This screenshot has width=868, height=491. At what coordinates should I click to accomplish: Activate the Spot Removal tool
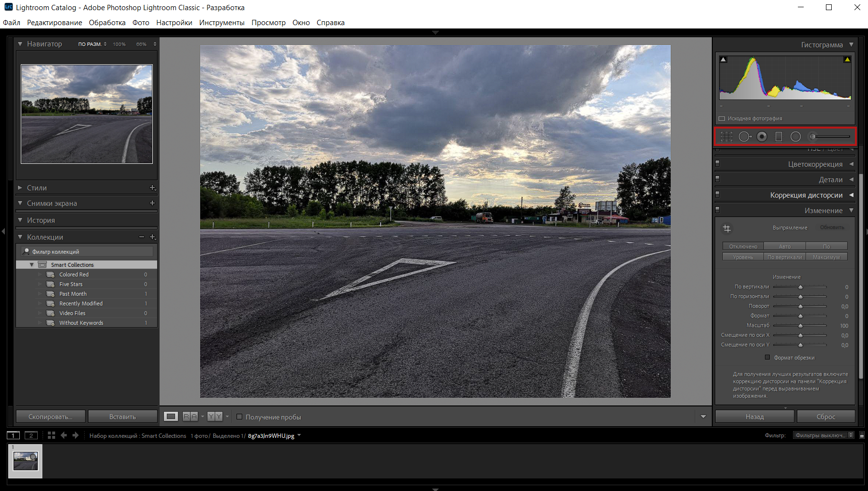745,137
